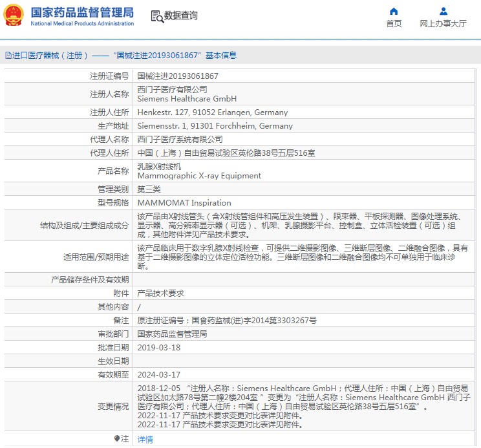Click the document icon before 进口医疗器械

click(8, 56)
